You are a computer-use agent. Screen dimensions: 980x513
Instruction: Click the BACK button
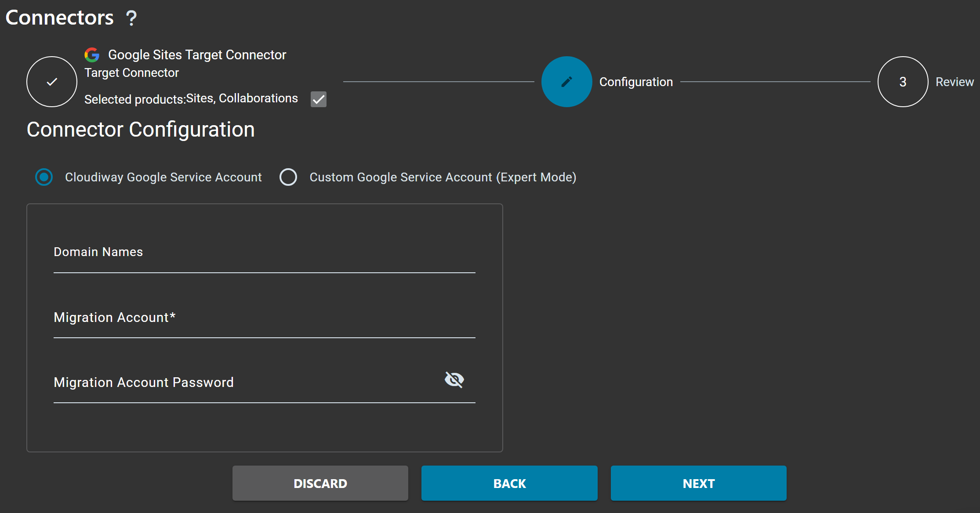509,483
